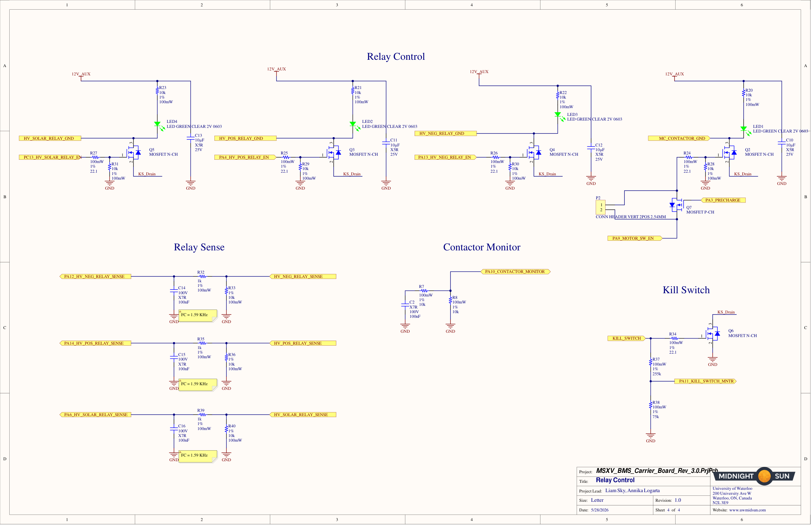Click the PA4_HV_POS_RELAY_EN port
This screenshot has width=812, height=526.
point(245,157)
